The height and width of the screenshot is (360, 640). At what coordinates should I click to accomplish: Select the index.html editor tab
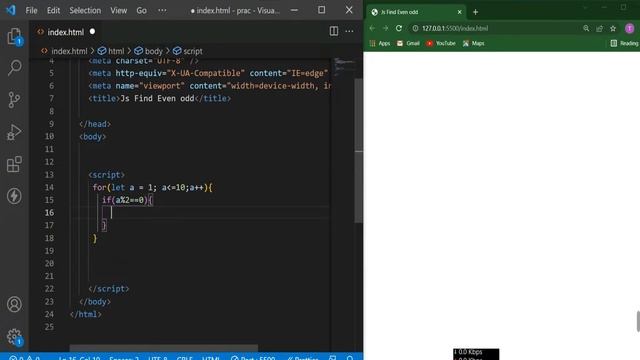coord(65,32)
